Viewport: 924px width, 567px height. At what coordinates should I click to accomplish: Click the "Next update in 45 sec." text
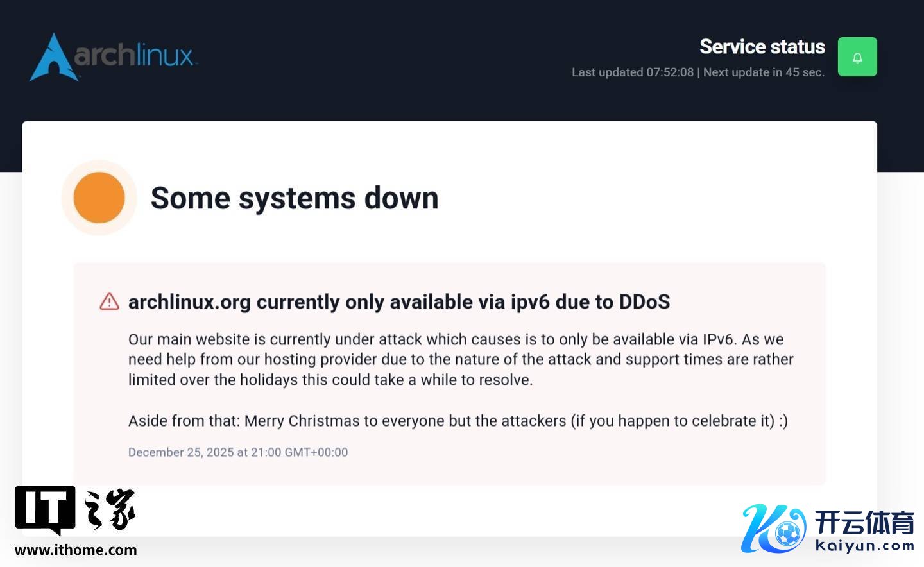click(x=764, y=72)
